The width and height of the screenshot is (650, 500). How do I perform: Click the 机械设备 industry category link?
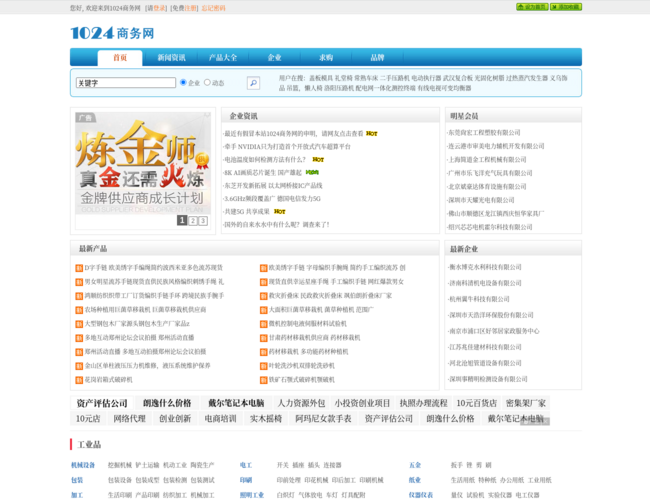coord(83,465)
